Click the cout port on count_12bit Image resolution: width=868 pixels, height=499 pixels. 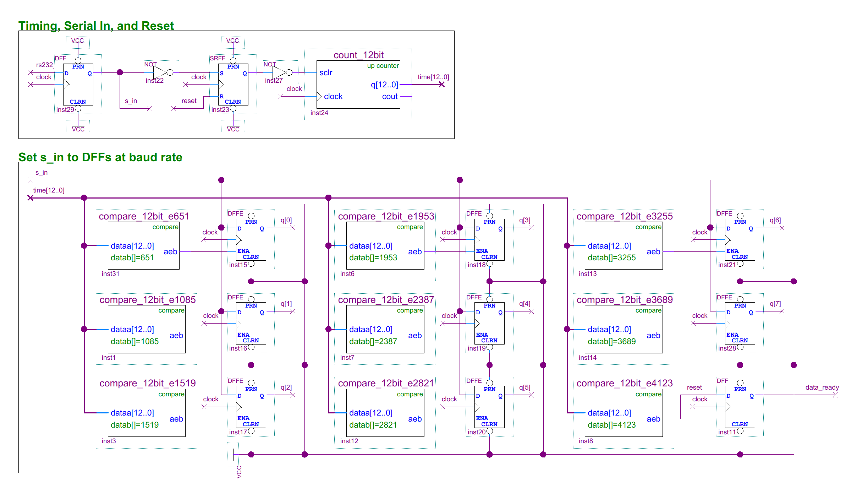[390, 96]
